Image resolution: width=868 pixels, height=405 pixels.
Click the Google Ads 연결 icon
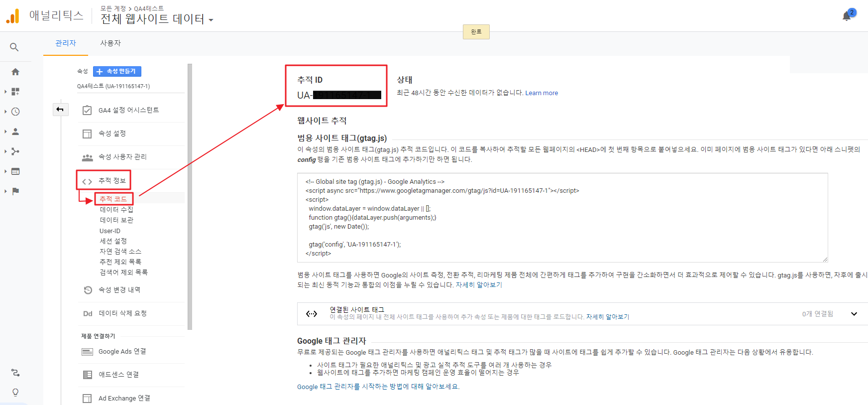(87, 352)
